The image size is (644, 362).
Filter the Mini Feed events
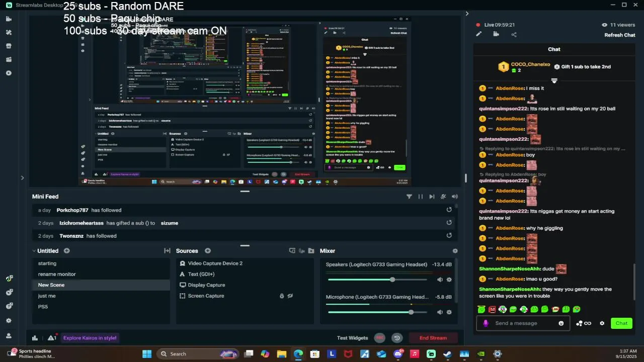409,197
